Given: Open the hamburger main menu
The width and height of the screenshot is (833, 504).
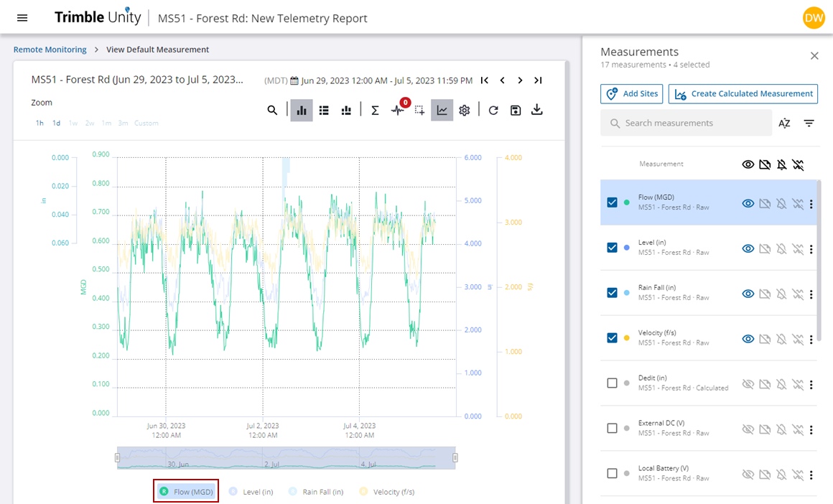Looking at the screenshot, I should point(22,18).
